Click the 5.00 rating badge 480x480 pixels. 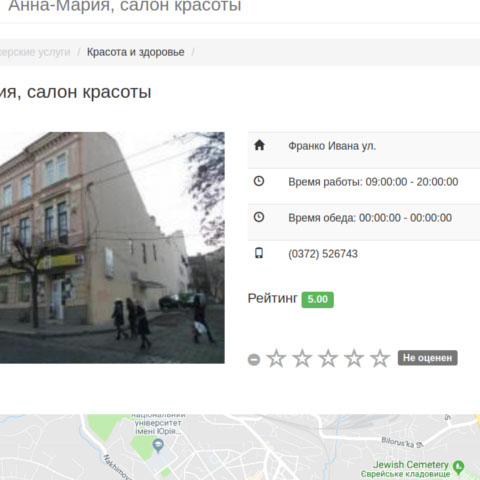coord(318,299)
